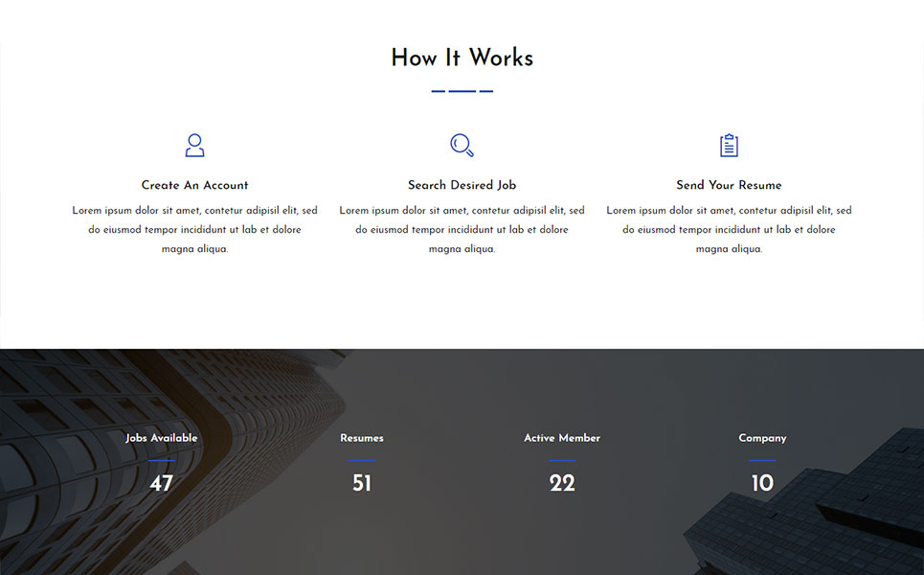Click the description under Create An Account
924x575 pixels.
pos(194,229)
